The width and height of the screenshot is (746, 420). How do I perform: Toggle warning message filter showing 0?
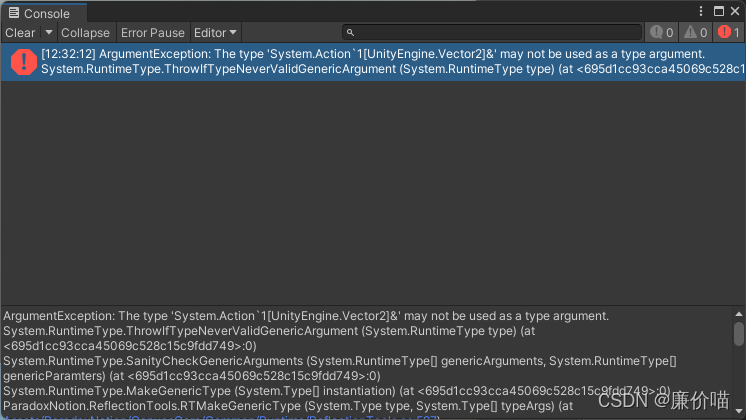coord(696,32)
